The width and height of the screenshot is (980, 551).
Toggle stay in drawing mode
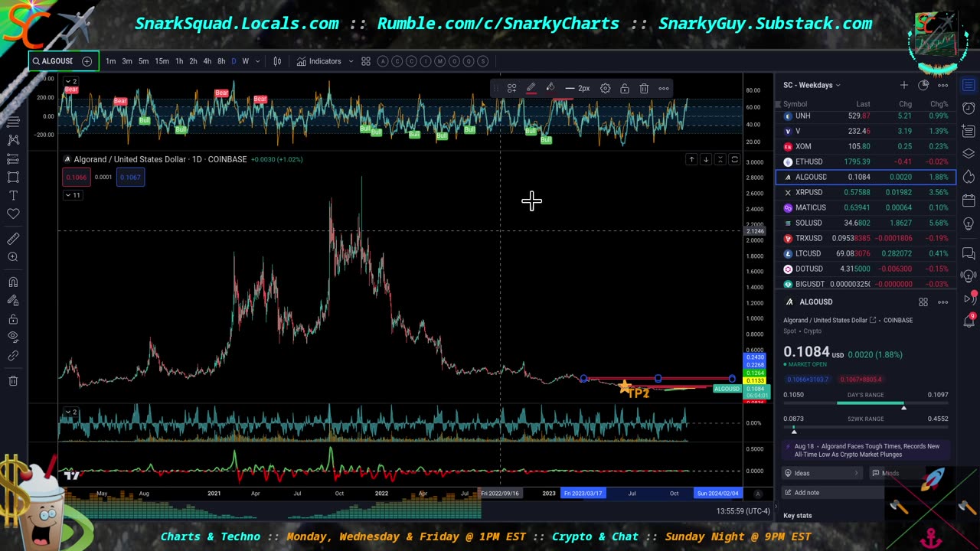coord(13,301)
